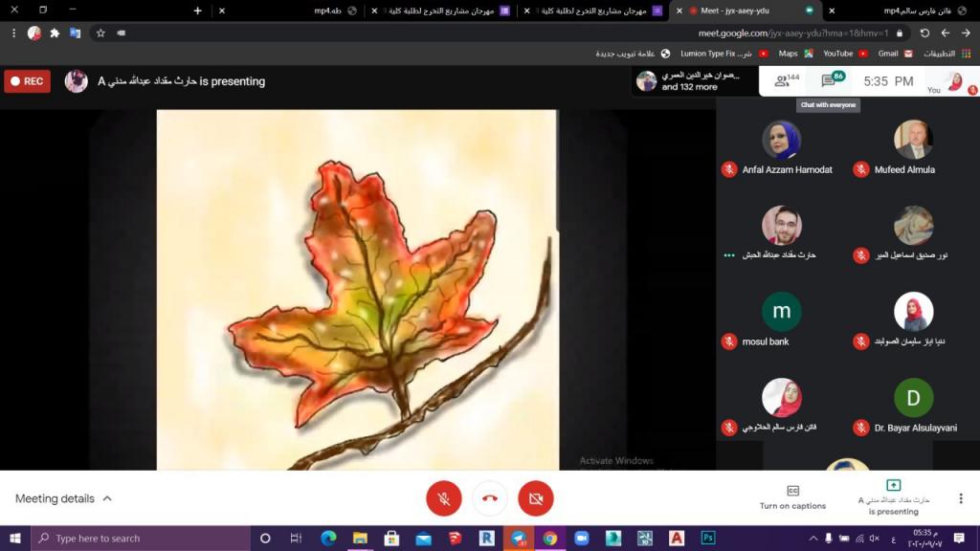Open chat with everyone panel
Image resolution: width=980 pixels, height=551 pixels.
[829, 81]
